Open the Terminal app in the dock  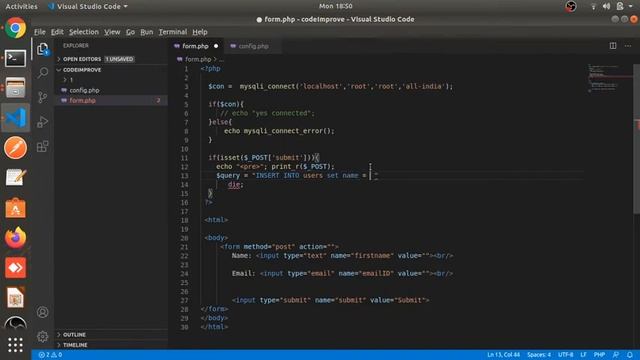coord(16,58)
